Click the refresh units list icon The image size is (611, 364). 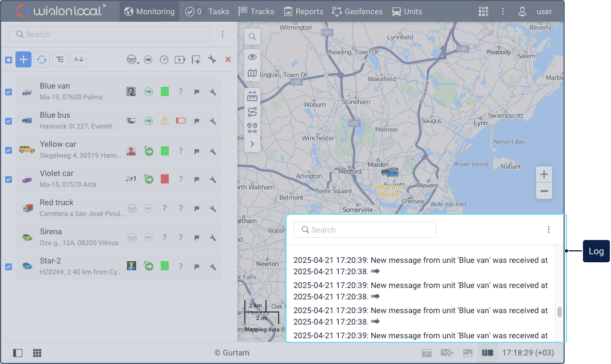tap(42, 59)
